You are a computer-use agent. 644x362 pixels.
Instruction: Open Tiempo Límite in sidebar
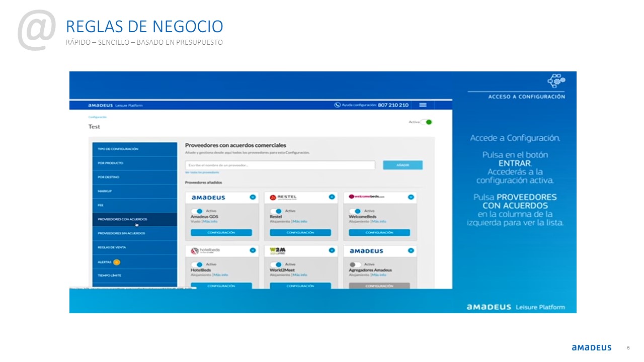click(x=134, y=276)
